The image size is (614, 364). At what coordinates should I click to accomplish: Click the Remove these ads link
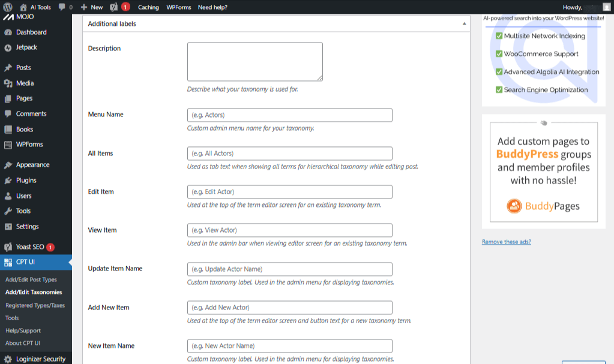pyautogui.click(x=506, y=242)
